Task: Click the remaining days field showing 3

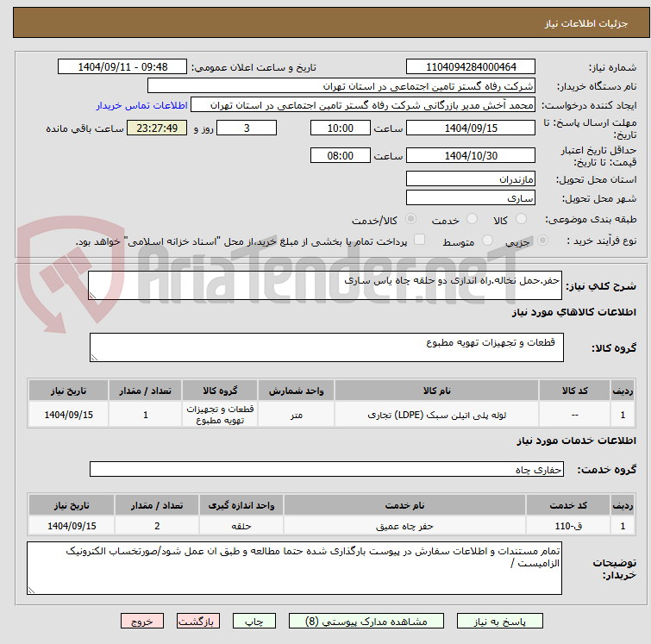Action: pyautogui.click(x=247, y=128)
